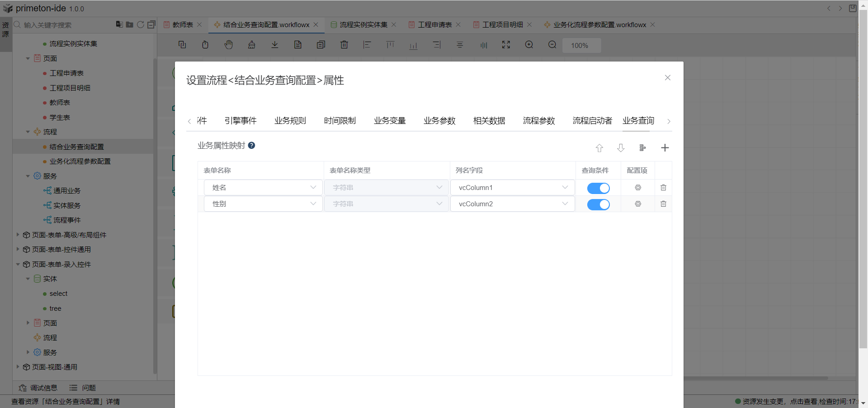Close the 设置流程 properties dialog
Screen dimensions: 868x408
coord(667,78)
